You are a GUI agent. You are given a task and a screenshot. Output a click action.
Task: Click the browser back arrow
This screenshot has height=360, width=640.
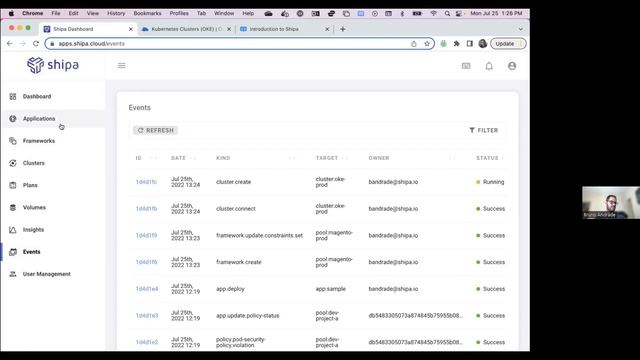(x=10, y=44)
